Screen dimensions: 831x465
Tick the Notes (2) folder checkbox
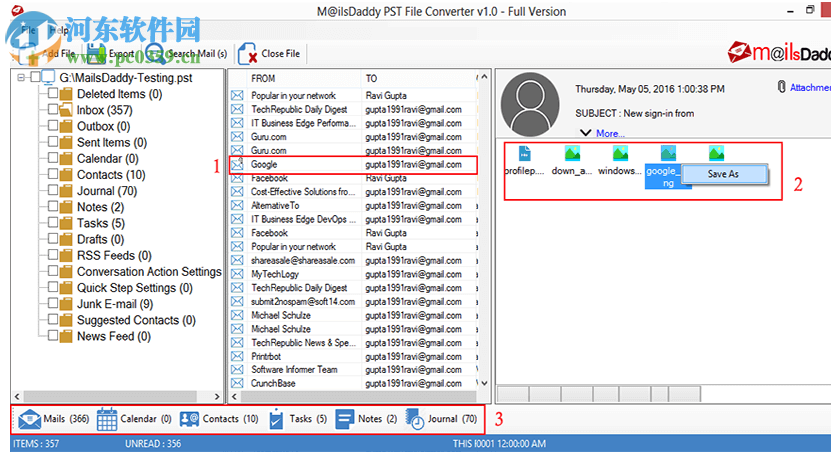click(52, 206)
